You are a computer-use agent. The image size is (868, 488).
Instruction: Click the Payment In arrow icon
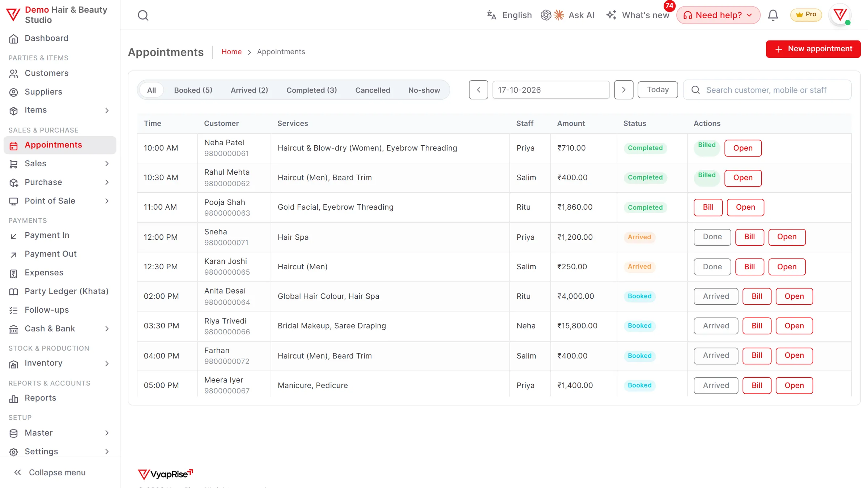13,236
